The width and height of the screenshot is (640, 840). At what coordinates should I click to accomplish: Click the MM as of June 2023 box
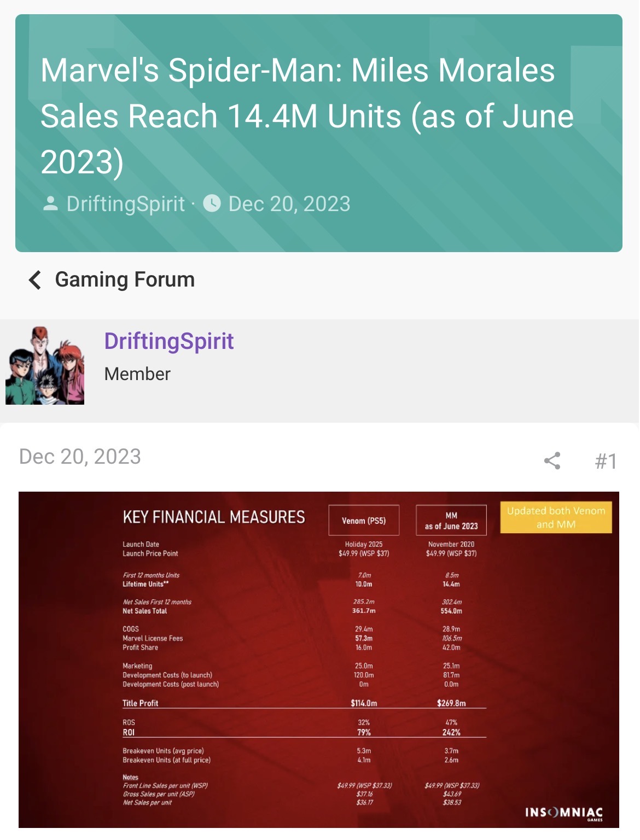[x=451, y=520]
